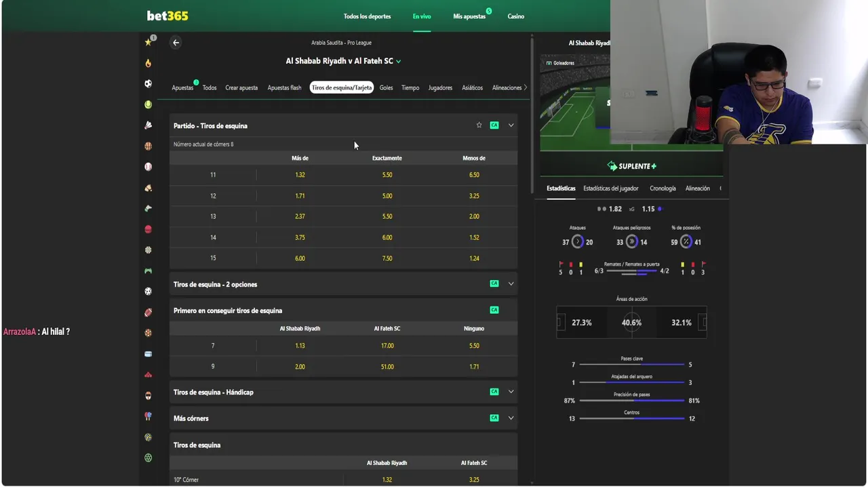This screenshot has height=488, width=868.
Task: Click cash-out icon on Tiros de esquina - 2 opciones
Action: click(x=494, y=284)
